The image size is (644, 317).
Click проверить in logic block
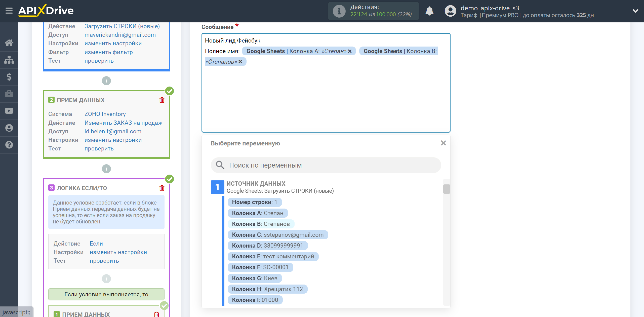pos(104,261)
